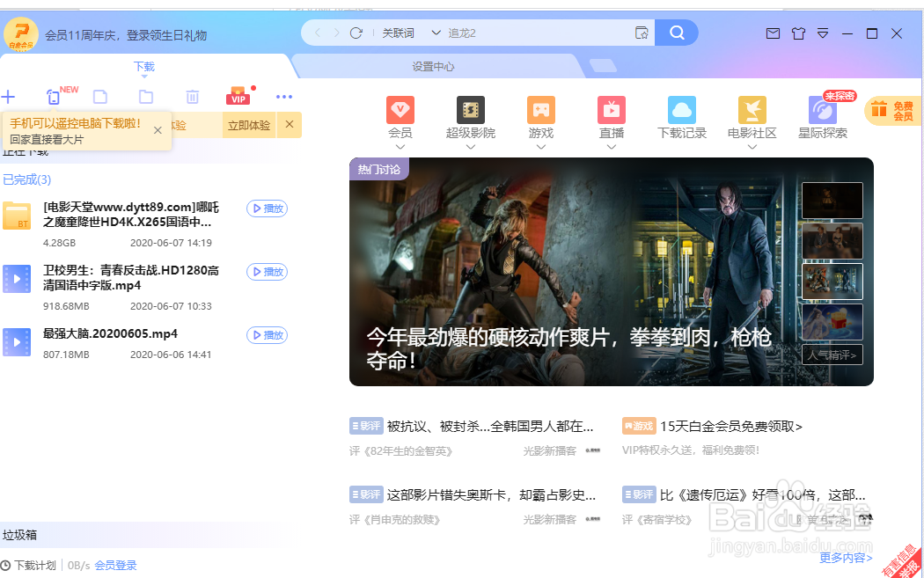
Task: Open more options with the three-dot icon
Action: (284, 97)
